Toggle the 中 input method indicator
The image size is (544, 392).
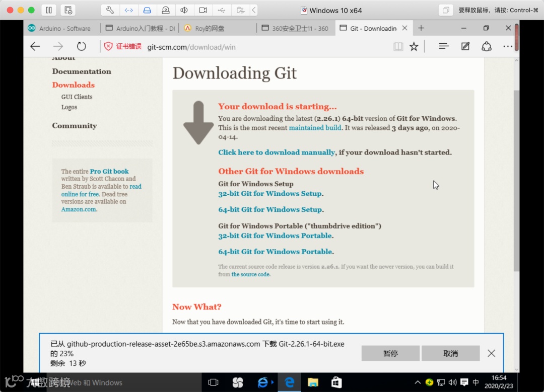[475, 382]
